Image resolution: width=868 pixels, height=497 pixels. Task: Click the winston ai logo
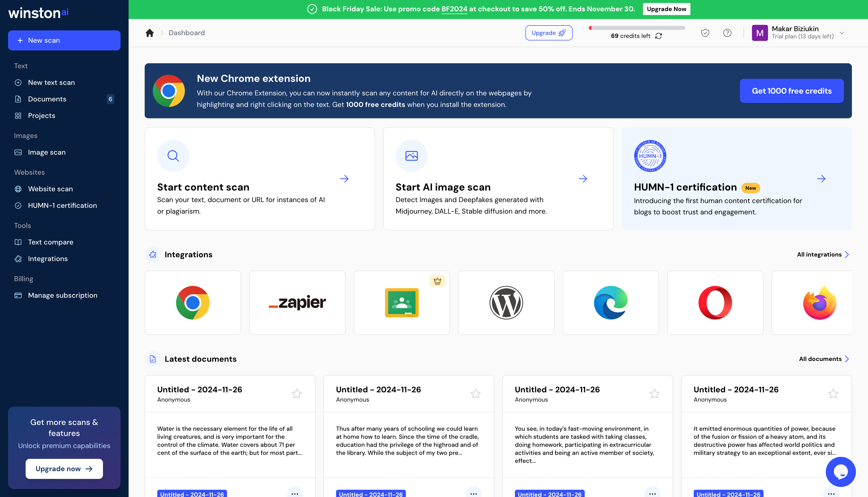coord(38,13)
